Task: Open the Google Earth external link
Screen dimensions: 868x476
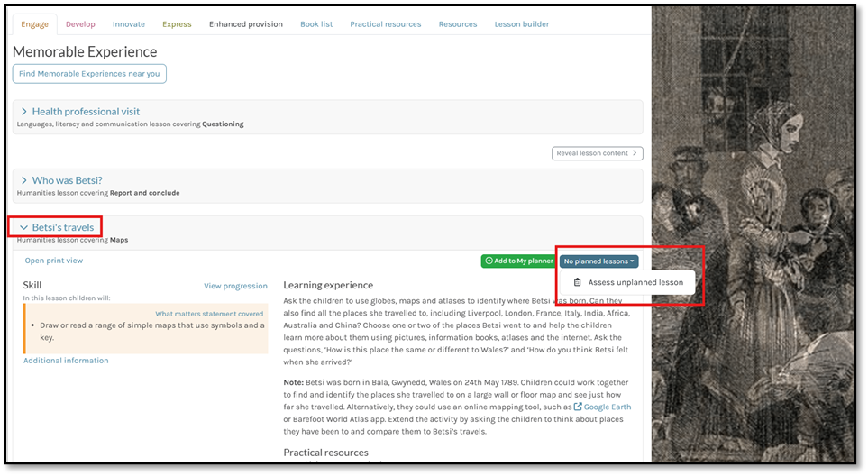Action: (607, 407)
